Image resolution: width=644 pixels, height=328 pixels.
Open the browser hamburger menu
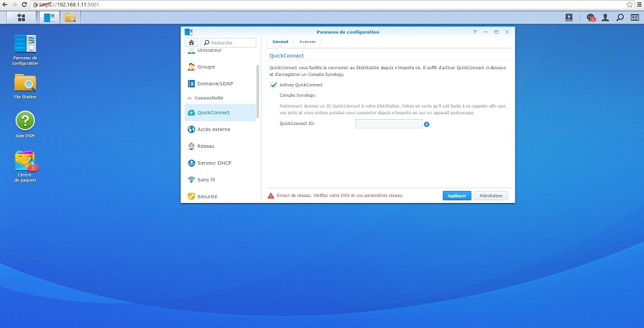click(x=639, y=5)
